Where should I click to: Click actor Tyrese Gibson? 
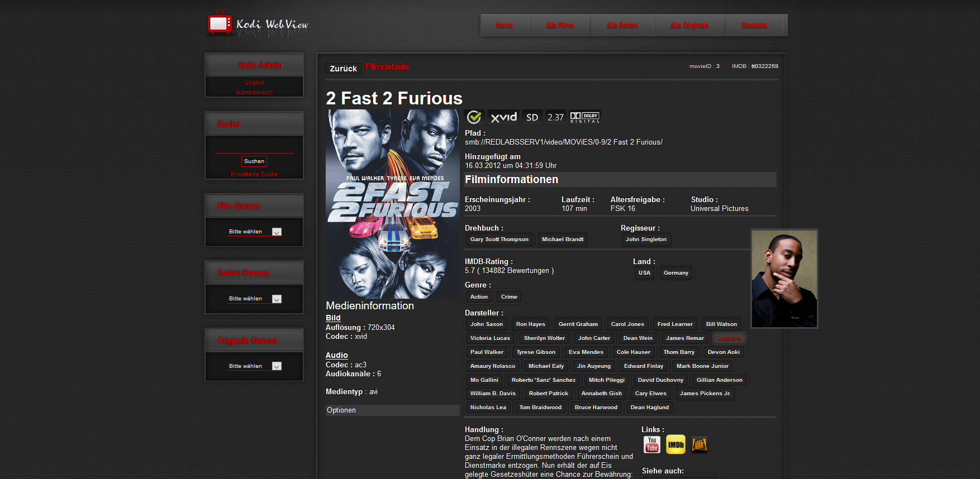click(536, 352)
